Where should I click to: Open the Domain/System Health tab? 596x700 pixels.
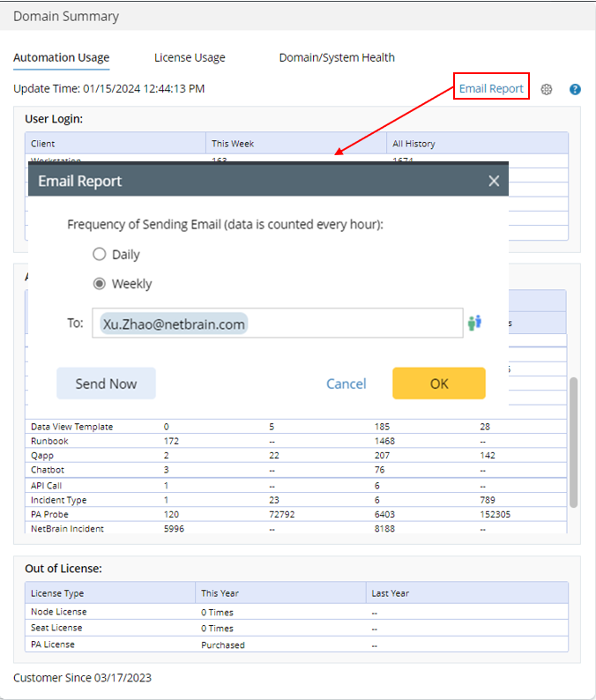[x=337, y=58]
